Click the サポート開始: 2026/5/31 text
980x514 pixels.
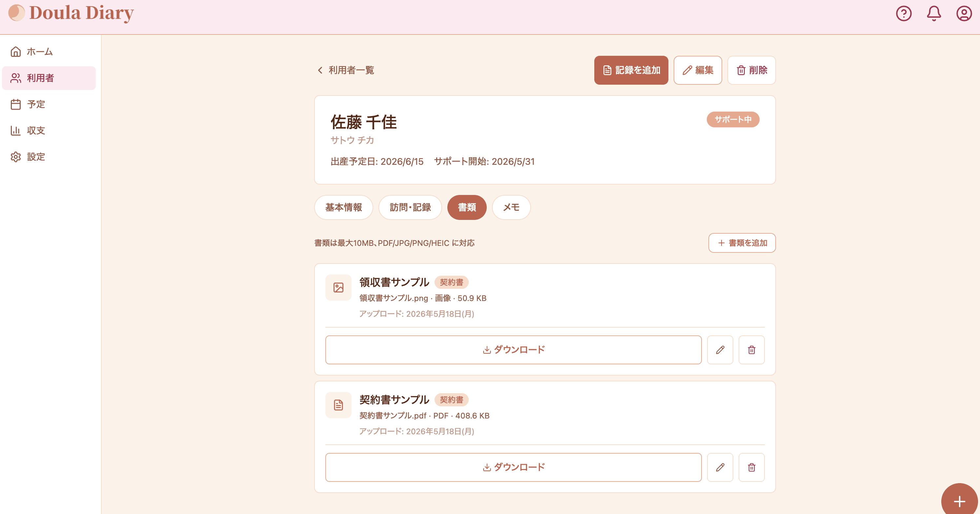[x=484, y=161]
